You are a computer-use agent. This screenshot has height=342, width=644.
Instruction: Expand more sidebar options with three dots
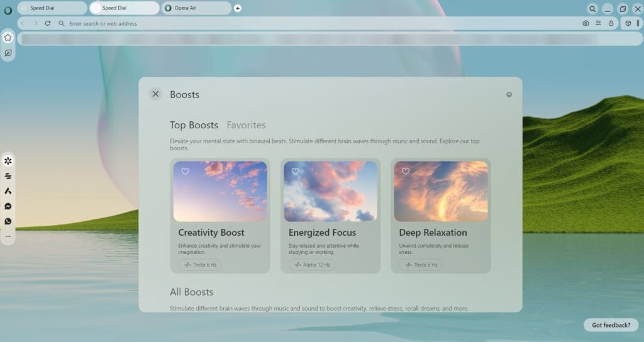pos(8,236)
